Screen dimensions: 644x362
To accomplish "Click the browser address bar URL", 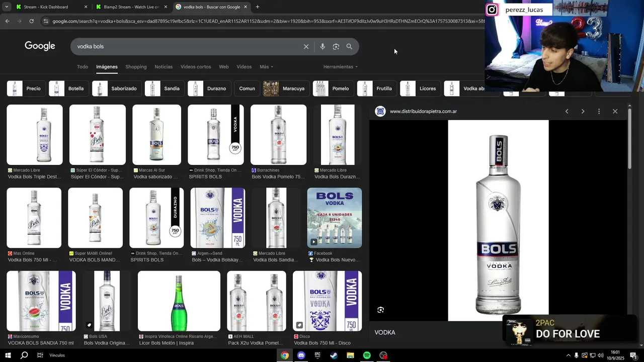I will point(267,21).
